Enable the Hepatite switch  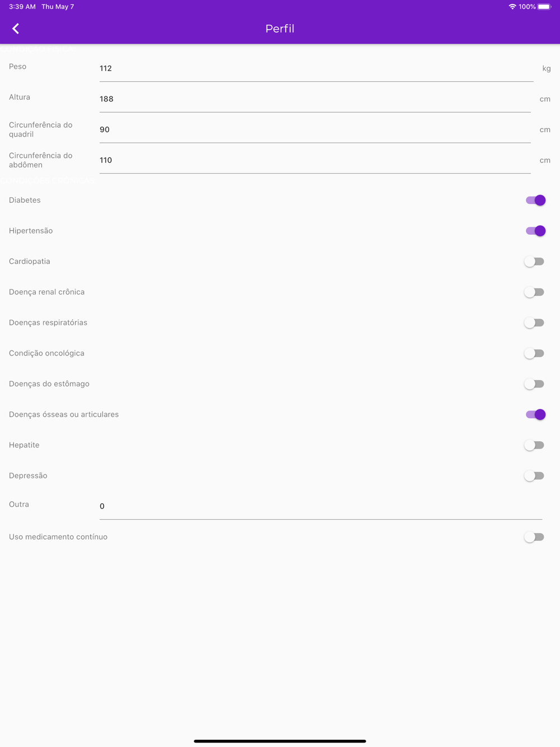click(534, 445)
